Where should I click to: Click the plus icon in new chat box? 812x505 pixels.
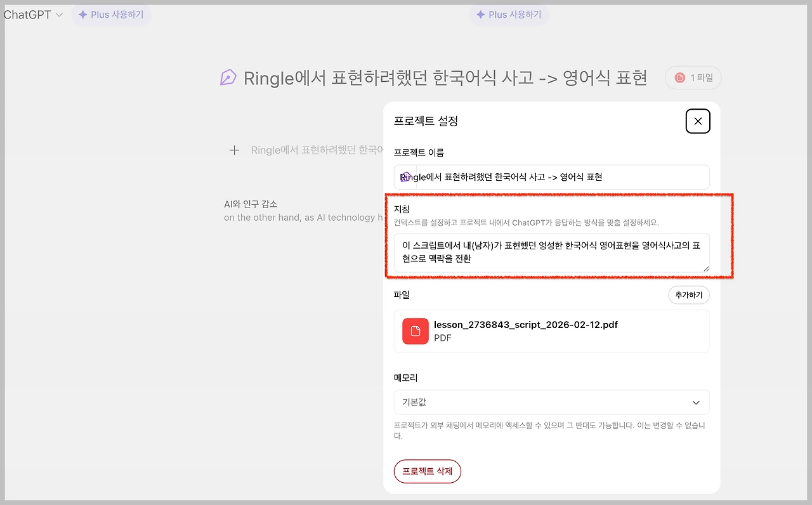click(235, 150)
